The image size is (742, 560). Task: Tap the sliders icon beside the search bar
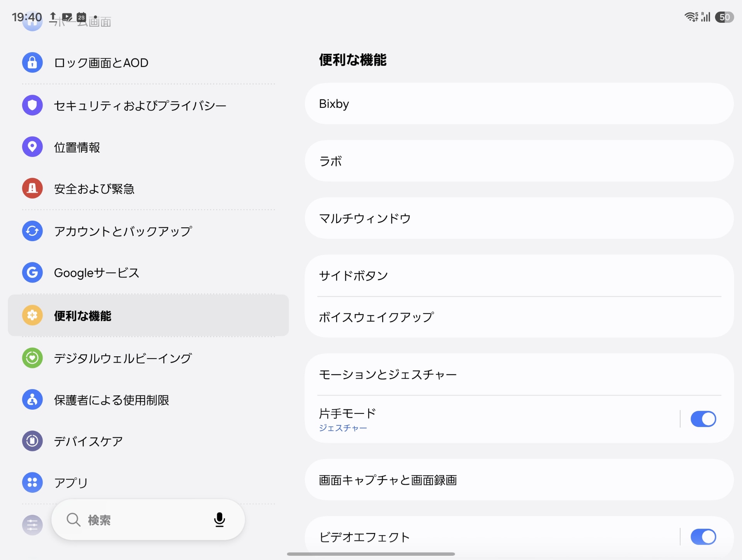pos(32,525)
